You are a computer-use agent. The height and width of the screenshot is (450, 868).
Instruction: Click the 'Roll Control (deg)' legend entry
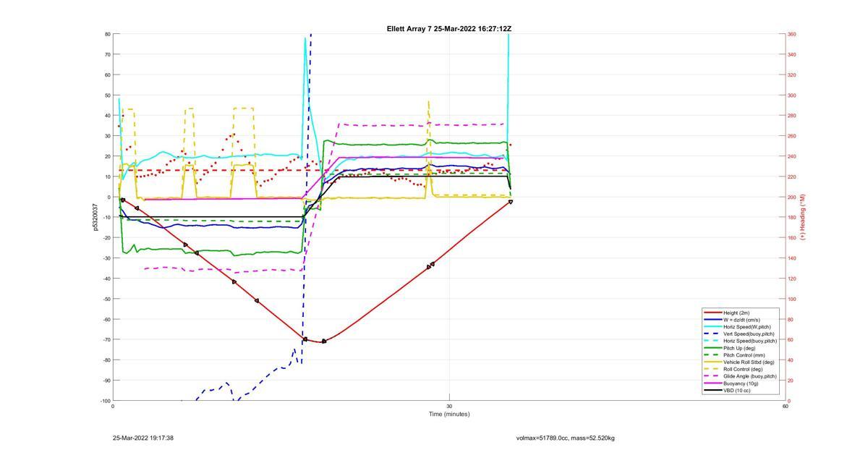[x=741, y=369]
